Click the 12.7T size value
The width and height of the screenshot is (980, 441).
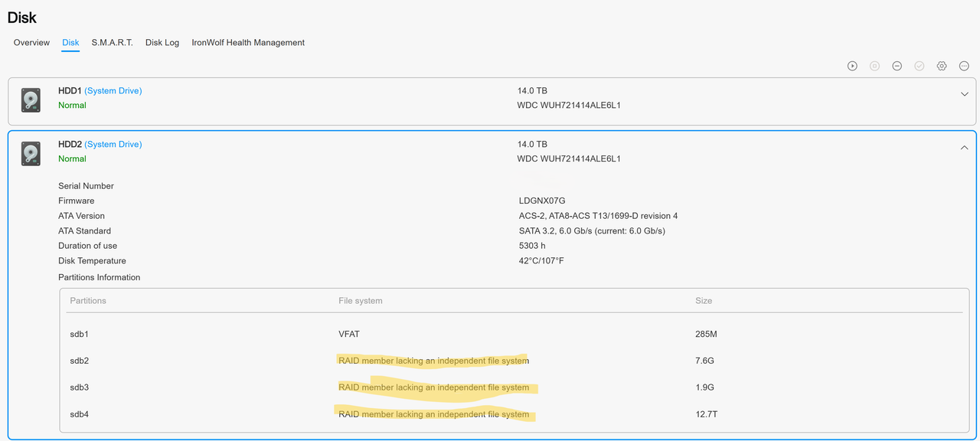pos(707,414)
